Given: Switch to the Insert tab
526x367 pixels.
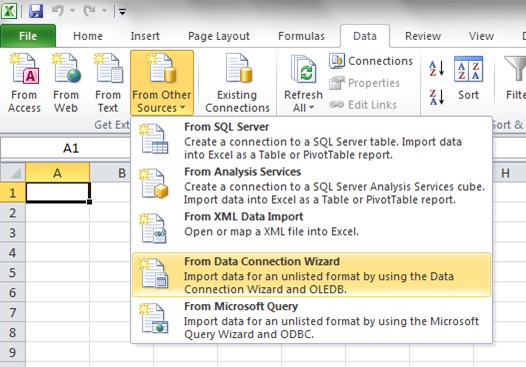Looking at the screenshot, I should pos(145,36).
